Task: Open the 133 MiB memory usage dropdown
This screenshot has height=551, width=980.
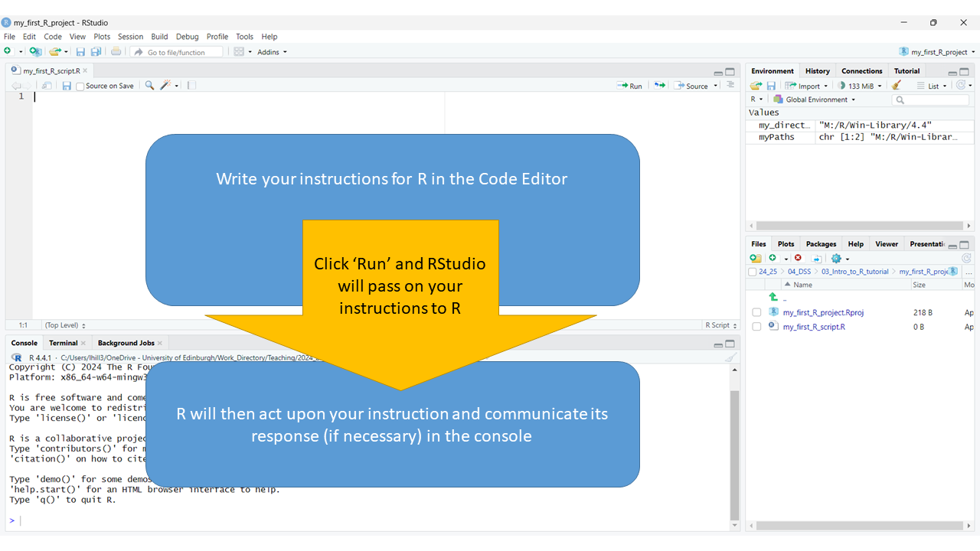Action: tap(860, 86)
